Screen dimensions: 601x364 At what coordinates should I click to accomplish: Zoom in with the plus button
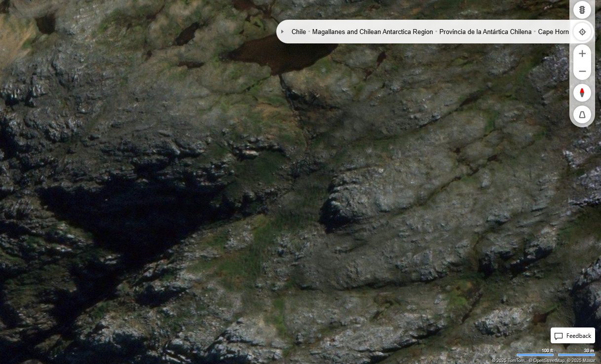[582, 53]
